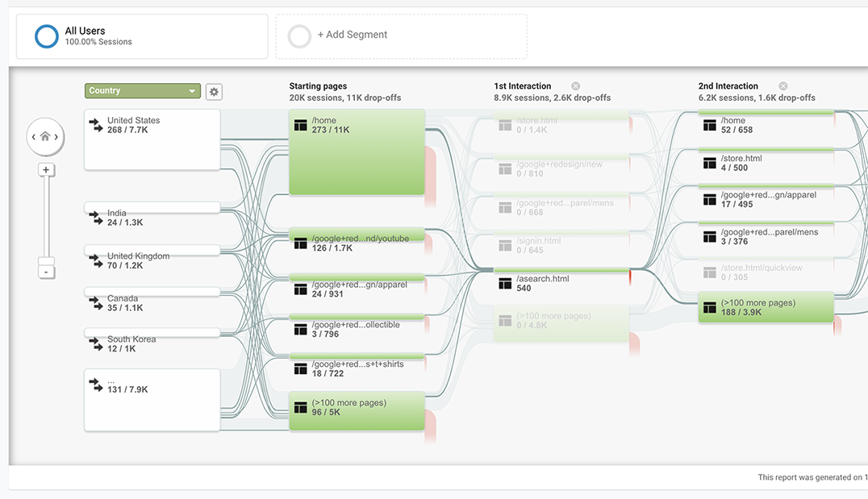868x499 pixels.
Task: Click the empty Add Segment circle
Action: click(299, 36)
